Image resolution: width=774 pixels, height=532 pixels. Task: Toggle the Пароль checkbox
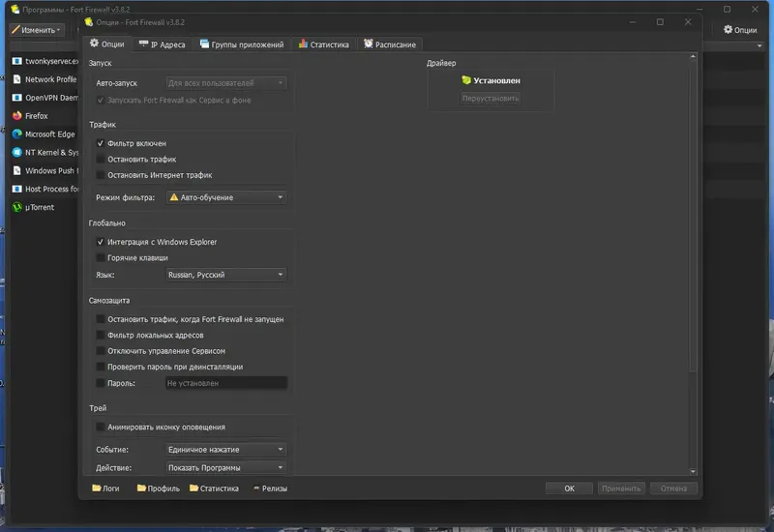point(101,383)
